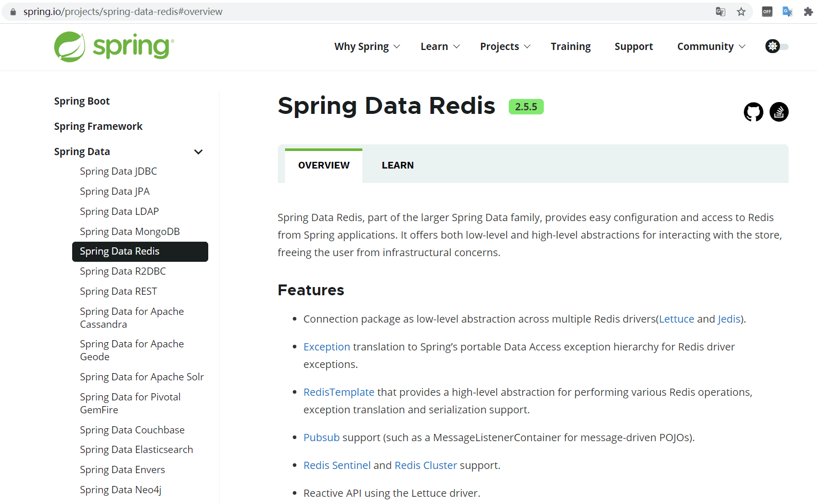Viewport: 817px width, 504px height.
Task: Select the highlighted Spring Data Redis item
Action: tap(140, 251)
